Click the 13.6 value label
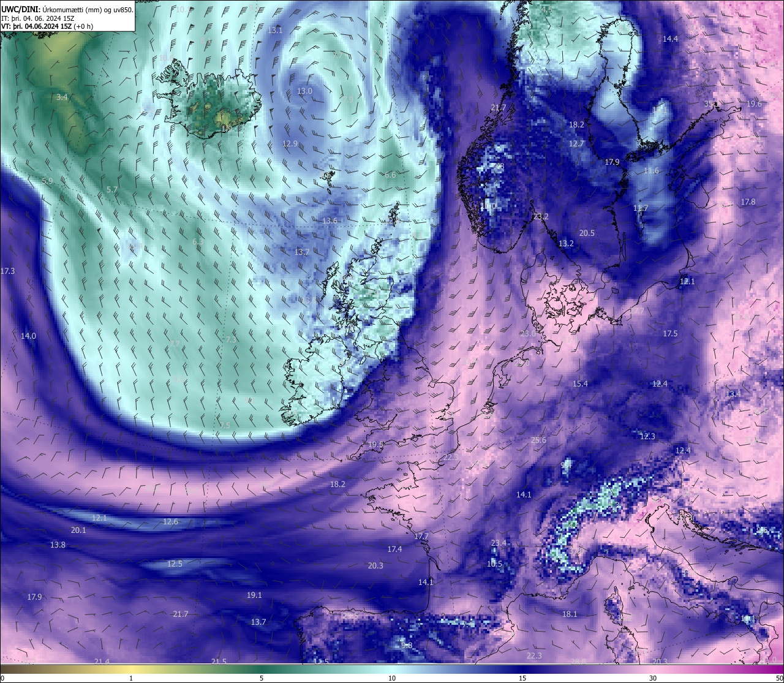The image size is (784, 683). (x=330, y=221)
